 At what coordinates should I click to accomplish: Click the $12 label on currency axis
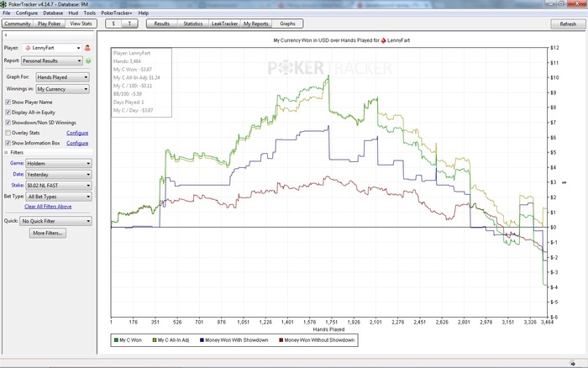(x=554, y=48)
